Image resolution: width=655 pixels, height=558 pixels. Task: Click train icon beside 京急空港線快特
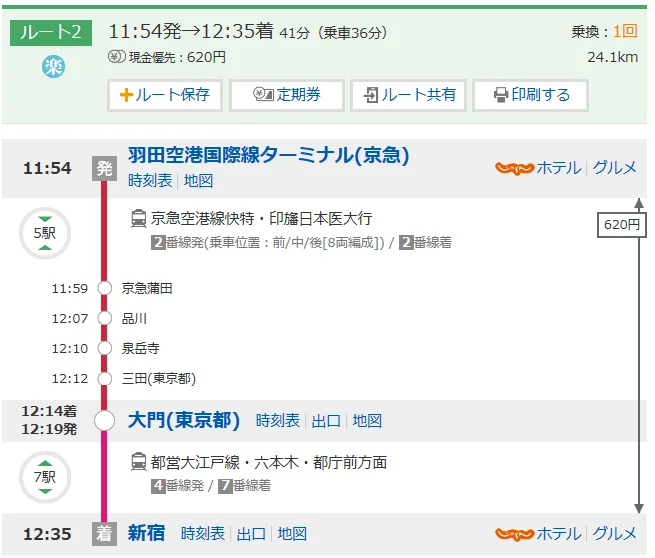(138, 218)
